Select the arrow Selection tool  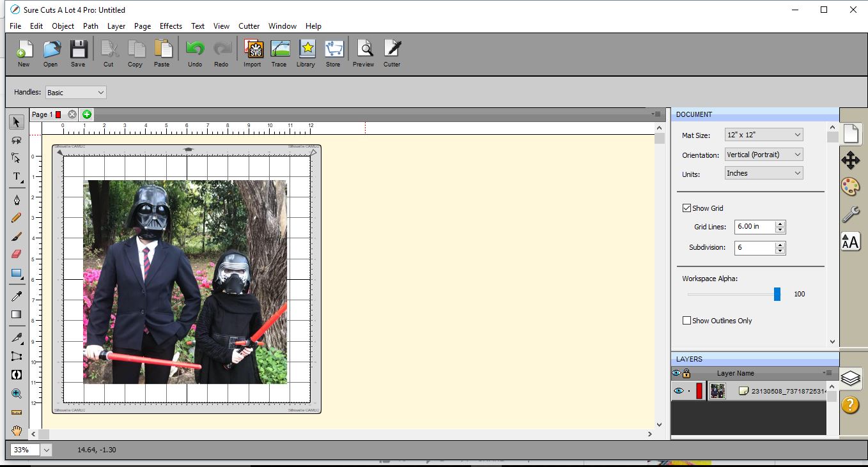17,122
